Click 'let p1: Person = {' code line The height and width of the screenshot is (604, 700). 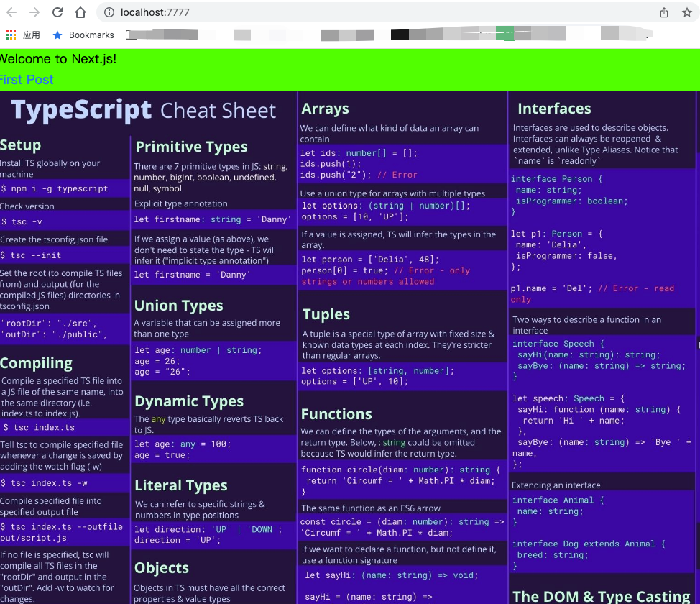[x=557, y=234]
